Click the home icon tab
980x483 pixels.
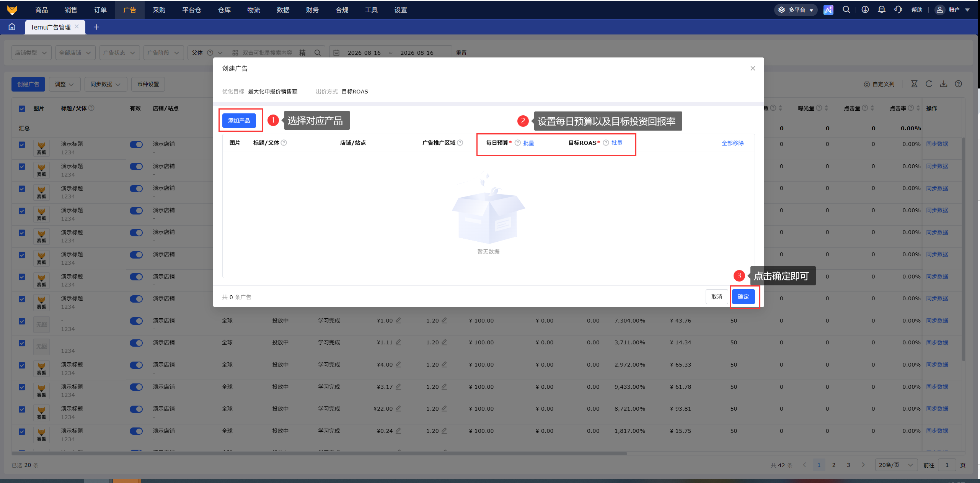click(x=12, y=27)
